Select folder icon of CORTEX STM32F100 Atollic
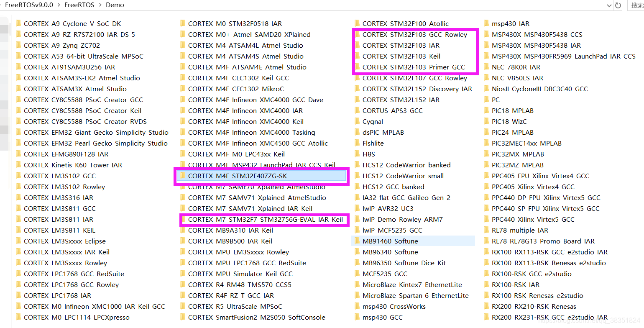 [x=357, y=23]
